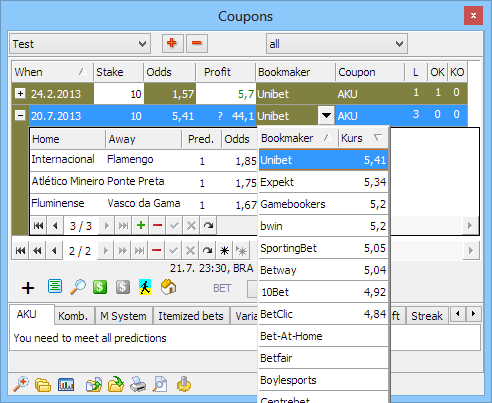Viewport: 492px width, 403px height.
Task: Select Expekt in bookmaker list
Action: pos(323,182)
